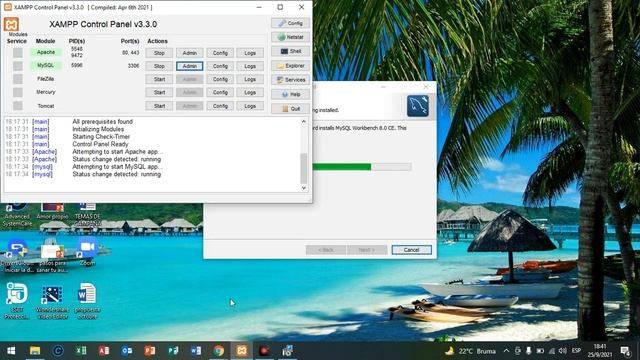View Tomcat Logs
This screenshot has height=360, width=640.
(x=250, y=106)
